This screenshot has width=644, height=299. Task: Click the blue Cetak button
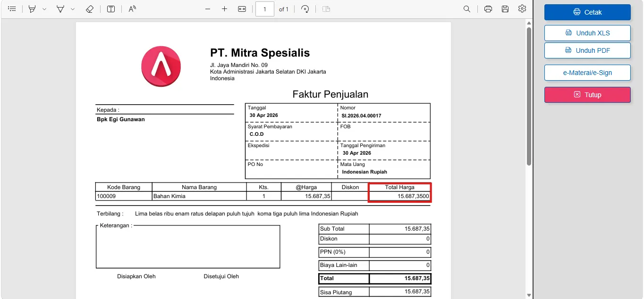tap(587, 12)
